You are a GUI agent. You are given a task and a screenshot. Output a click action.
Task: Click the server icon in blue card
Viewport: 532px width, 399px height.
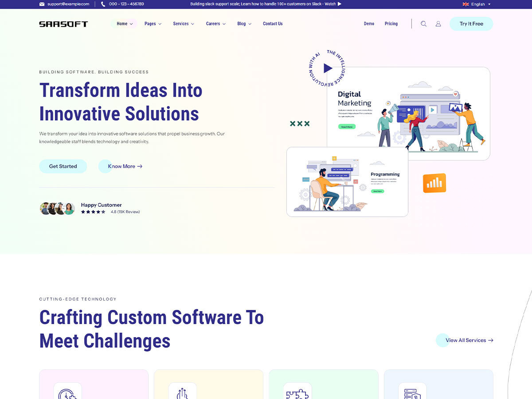click(412, 392)
